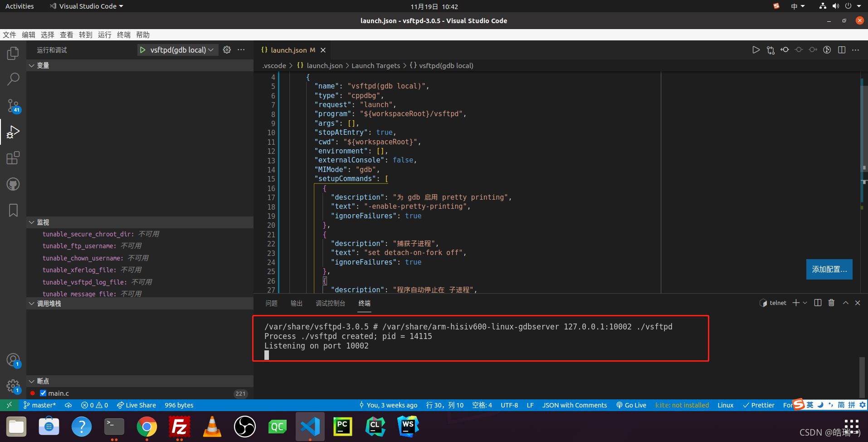The image size is (868, 442).
Task: Open the Search view in activity bar
Action: [x=13, y=79]
